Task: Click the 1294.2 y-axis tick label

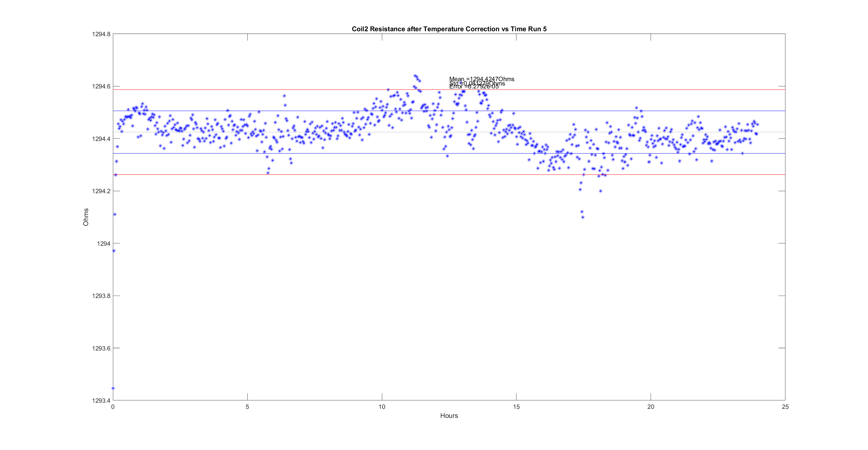Action: point(101,191)
